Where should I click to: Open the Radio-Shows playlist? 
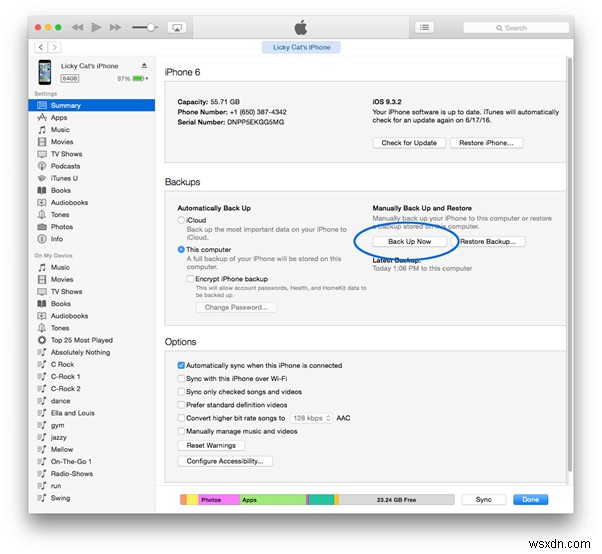(x=91, y=474)
